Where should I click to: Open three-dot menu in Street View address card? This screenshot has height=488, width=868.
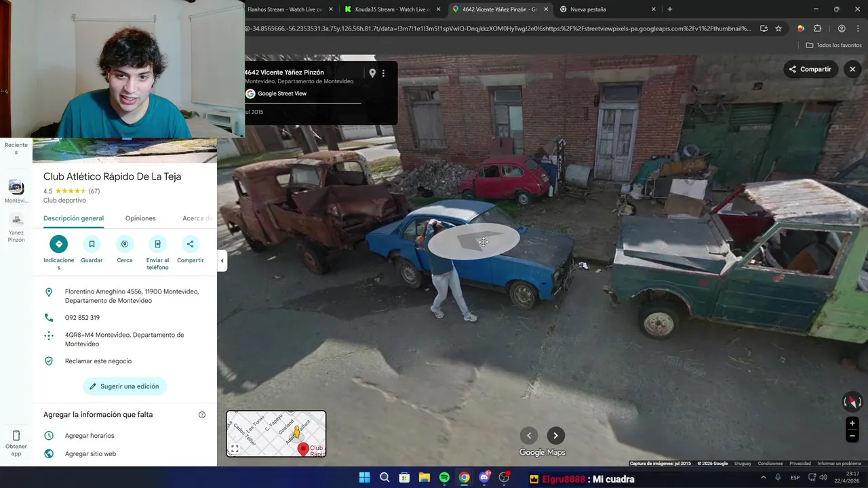tap(384, 73)
